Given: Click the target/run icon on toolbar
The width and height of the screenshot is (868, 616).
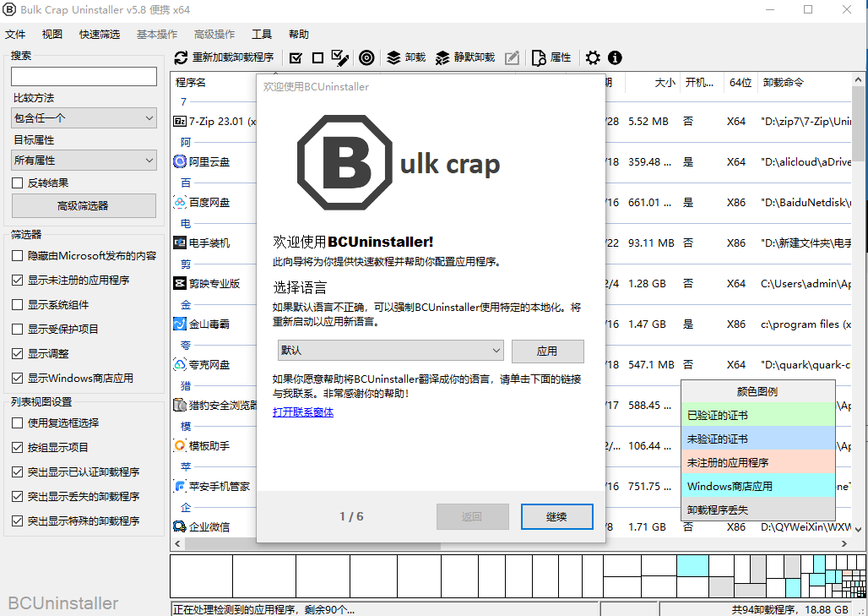Looking at the screenshot, I should [366, 57].
